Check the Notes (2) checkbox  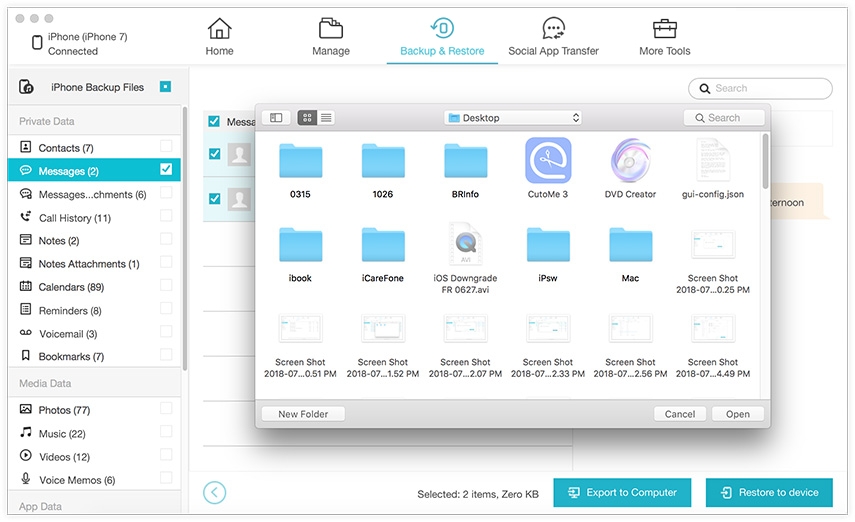coord(166,239)
